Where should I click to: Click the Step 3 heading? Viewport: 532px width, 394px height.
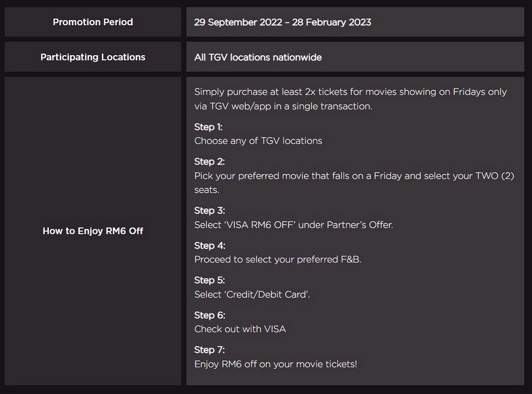tap(209, 210)
